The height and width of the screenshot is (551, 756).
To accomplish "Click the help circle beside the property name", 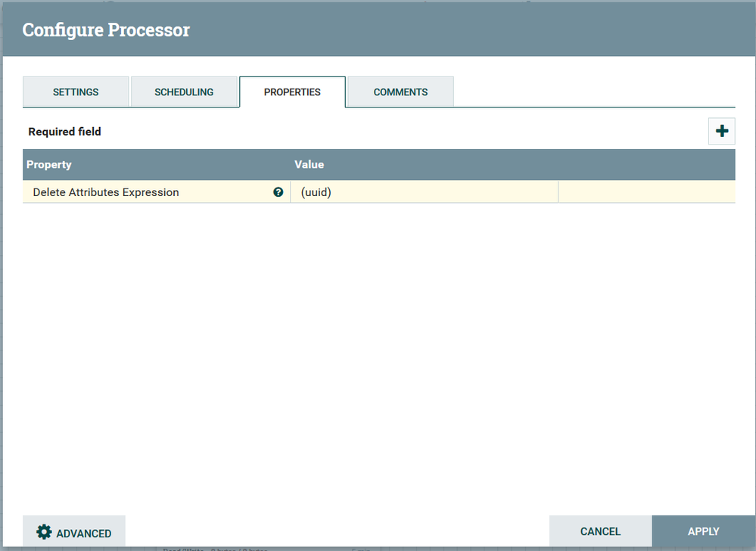I will tap(278, 192).
